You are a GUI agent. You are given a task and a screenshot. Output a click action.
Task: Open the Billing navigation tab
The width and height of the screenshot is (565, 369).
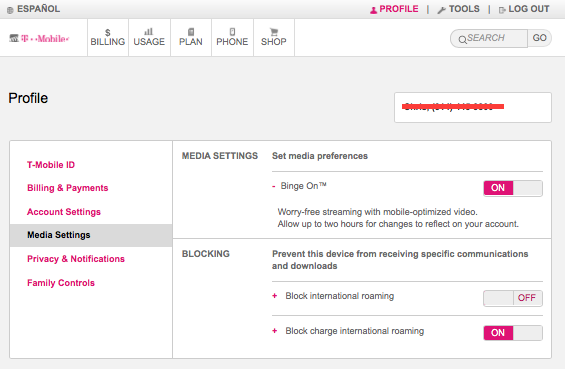click(108, 37)
